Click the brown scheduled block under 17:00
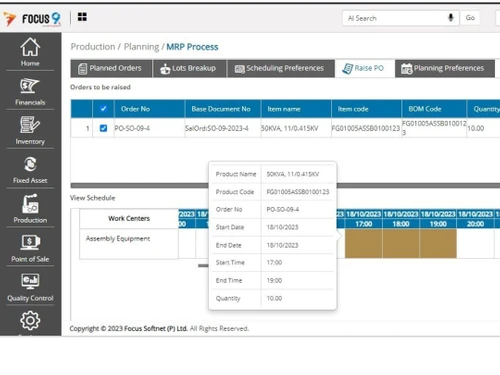 [x=364, y=243]
